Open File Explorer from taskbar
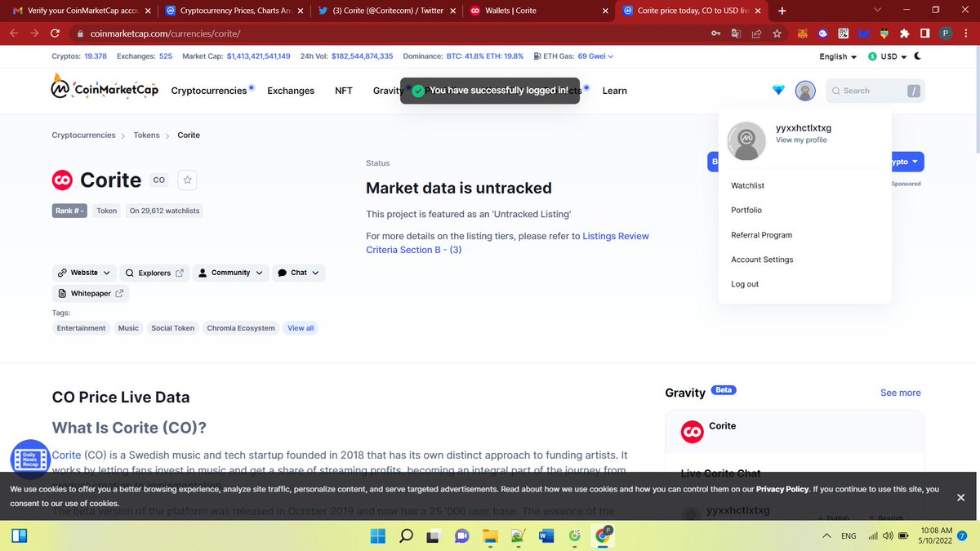 click(x=490, y=535)
